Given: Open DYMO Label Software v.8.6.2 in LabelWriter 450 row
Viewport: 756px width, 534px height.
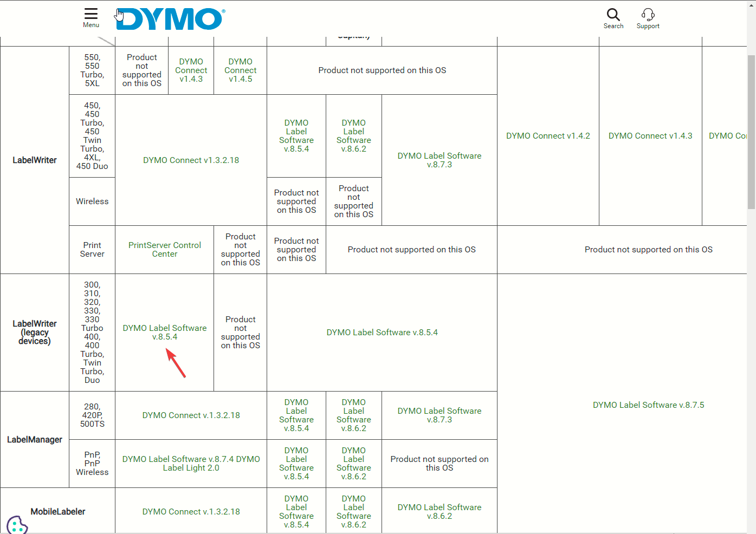Looking at the screenshot, I should tap(354, 136).
